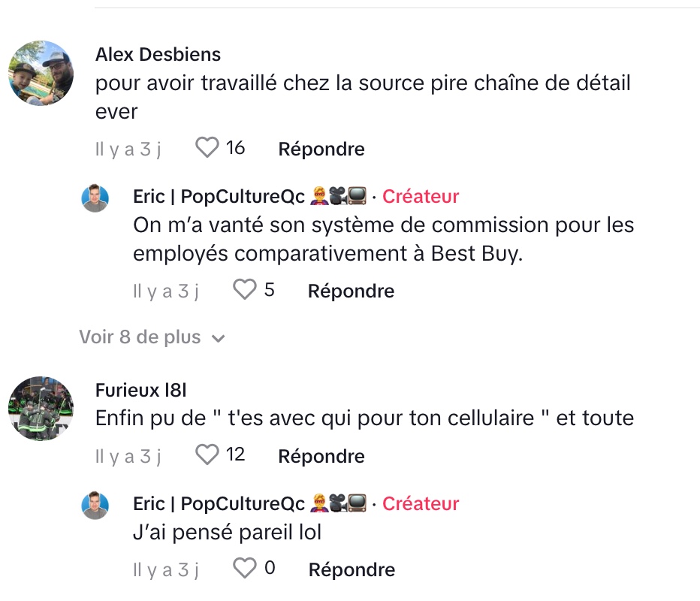Open the Alex Desbiens username link

[x=158, y=55]
